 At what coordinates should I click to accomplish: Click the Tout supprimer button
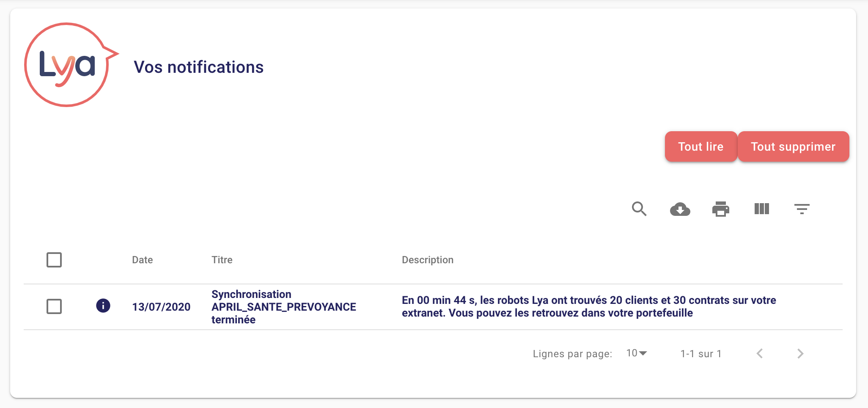click(793, 146)
